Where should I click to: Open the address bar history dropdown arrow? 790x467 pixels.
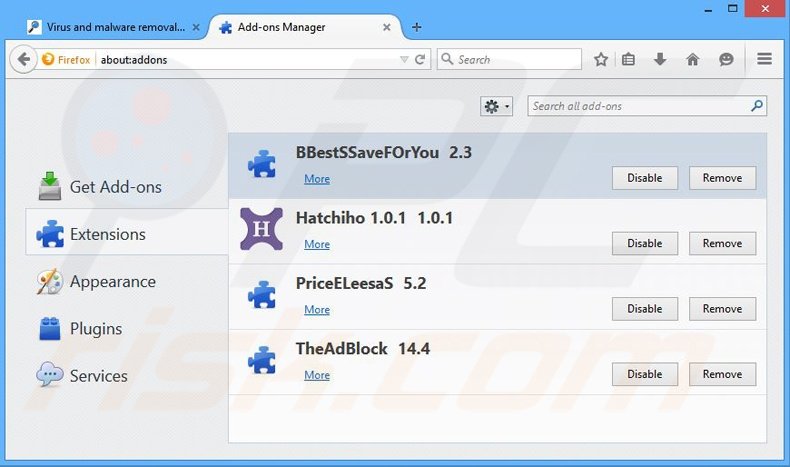coord(404,59)
